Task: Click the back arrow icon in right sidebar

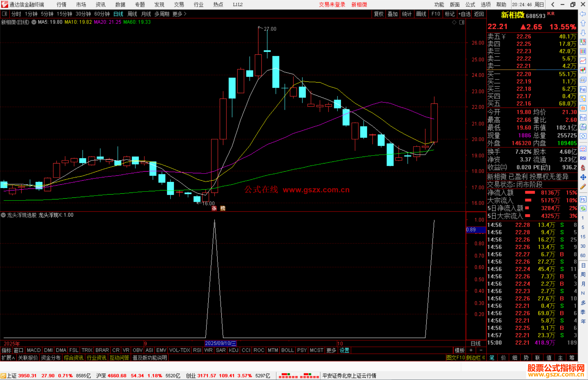Action: pos(583,14)
